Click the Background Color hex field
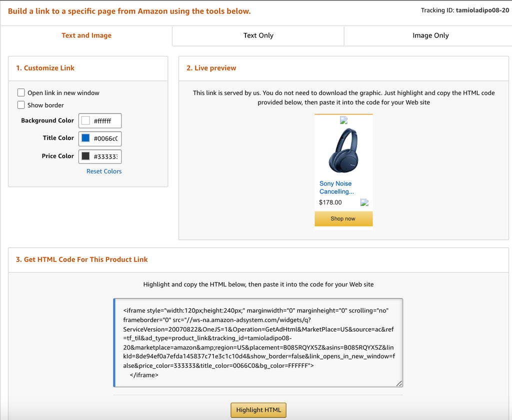512x420 pixels. point(106,121)
